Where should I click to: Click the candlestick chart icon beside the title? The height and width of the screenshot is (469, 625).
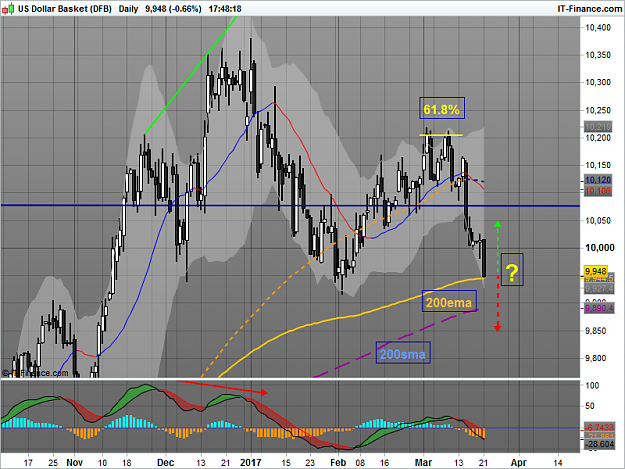pyautogui.click(x=8, y=9)
